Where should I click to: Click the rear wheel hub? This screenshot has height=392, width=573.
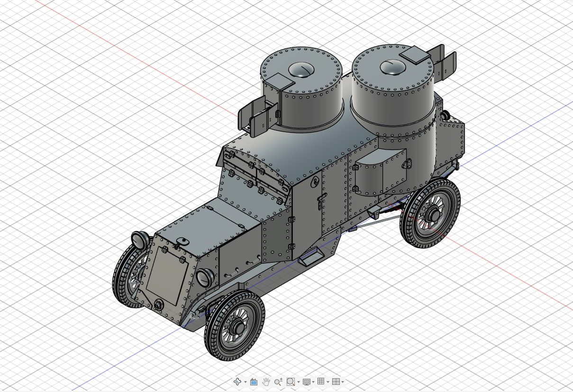(432, 215)
